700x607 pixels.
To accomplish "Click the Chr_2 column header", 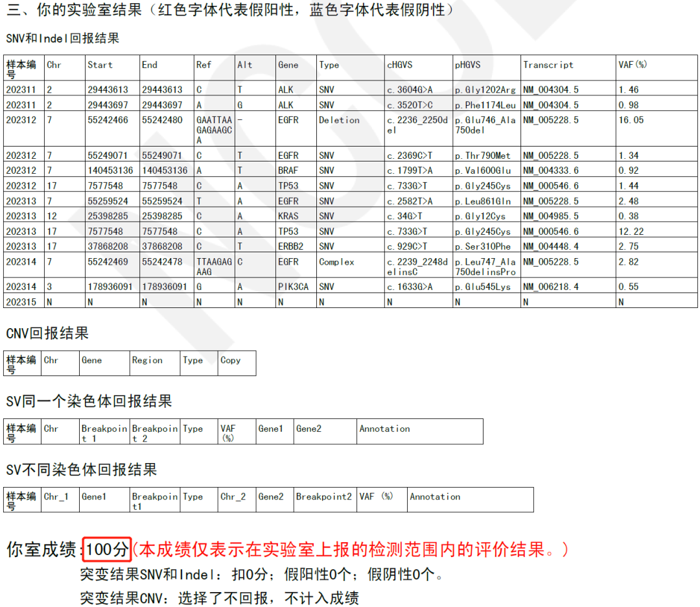I will [233, 497].
